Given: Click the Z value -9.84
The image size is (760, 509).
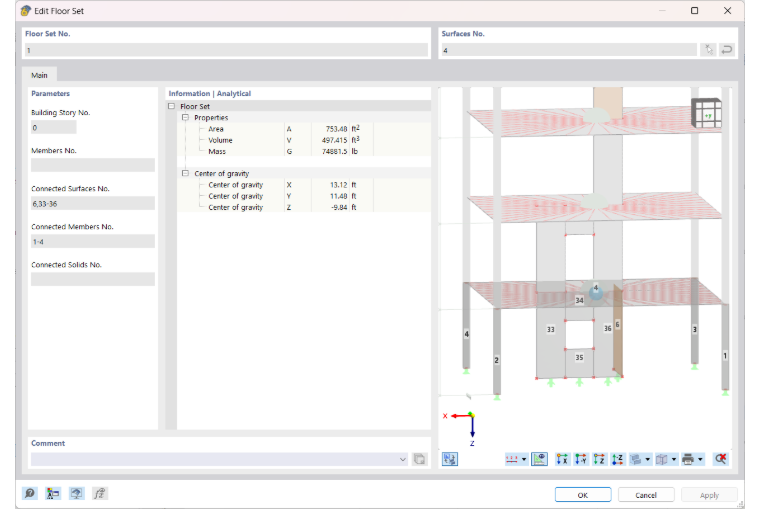Looking at the screenshot, I should [x=339, y=207].
